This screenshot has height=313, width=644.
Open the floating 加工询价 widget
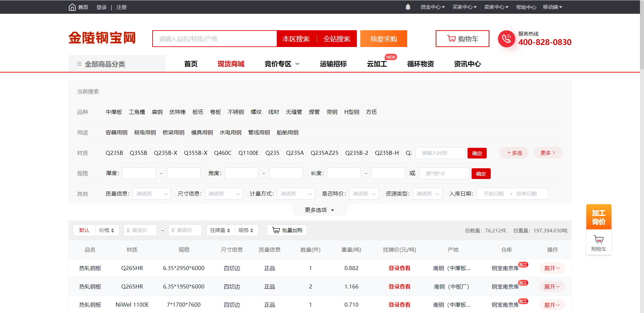coord(599,217)
